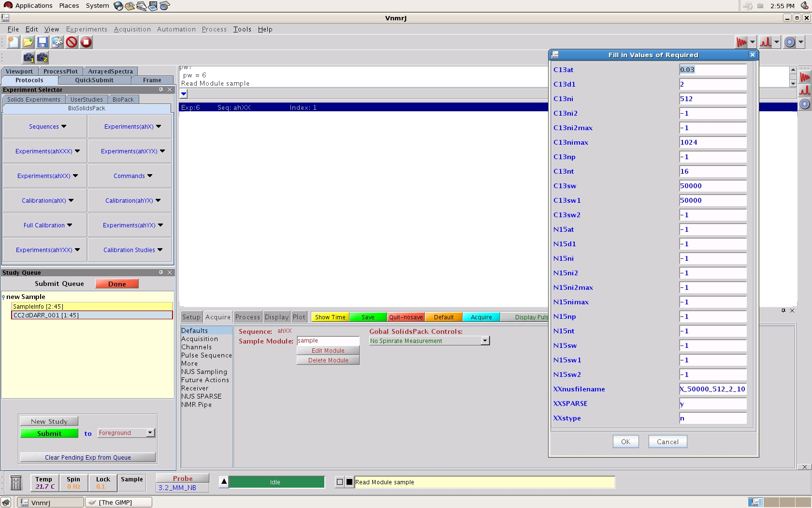Image resolution: width=812 pixels, height=508 pixels.
Task: Expand the Sequences dropdown in BioSolidsPack
Action: [47, 127]
